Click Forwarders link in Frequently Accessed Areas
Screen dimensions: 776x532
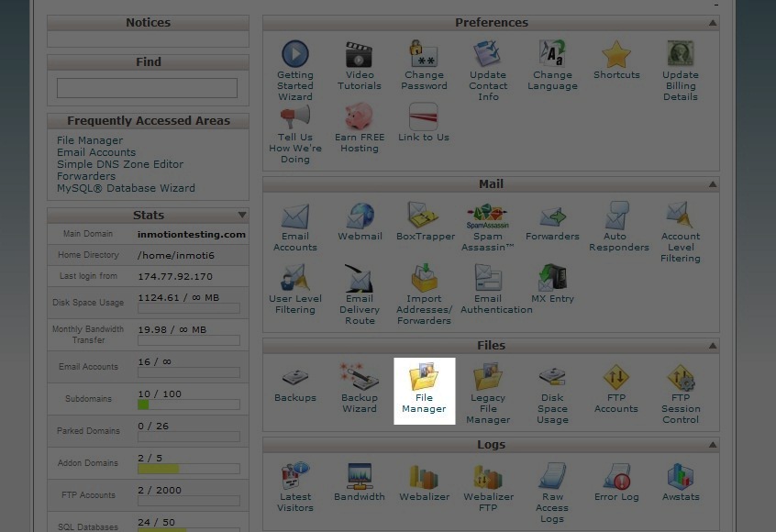click(x=86, y=176)
